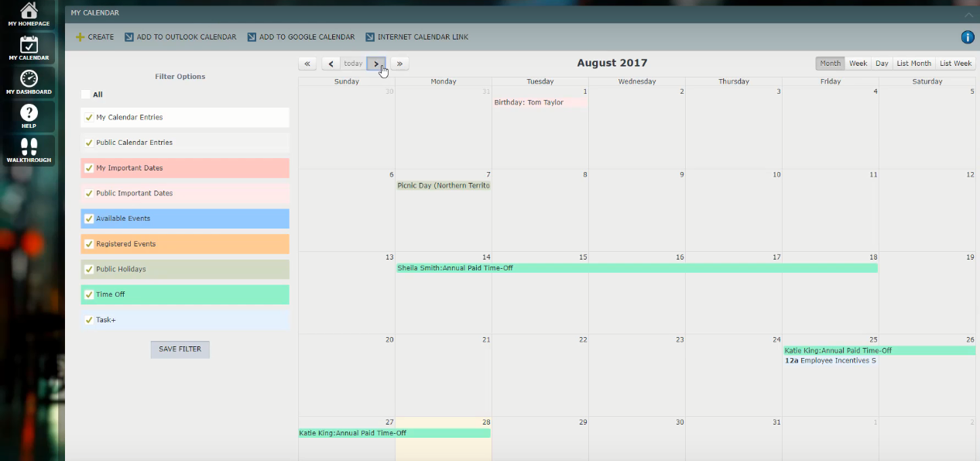
Task: Open My Dashboard from the sidebar
Action: pyautogui.click(x=29, y=81)
